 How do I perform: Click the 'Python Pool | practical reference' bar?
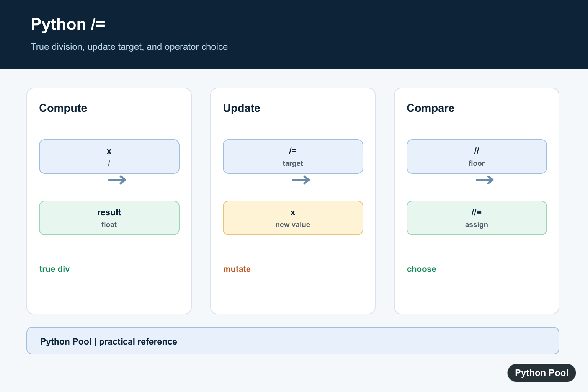[x=293, y=341]
